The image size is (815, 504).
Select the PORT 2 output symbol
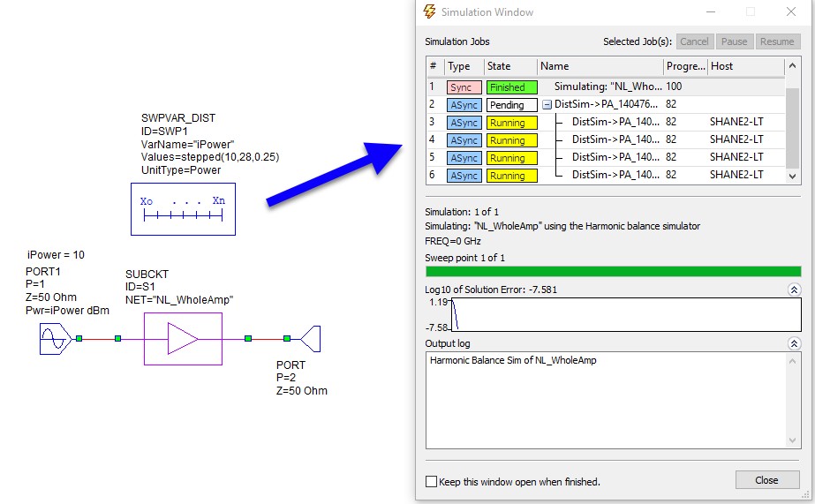[310, 339]
